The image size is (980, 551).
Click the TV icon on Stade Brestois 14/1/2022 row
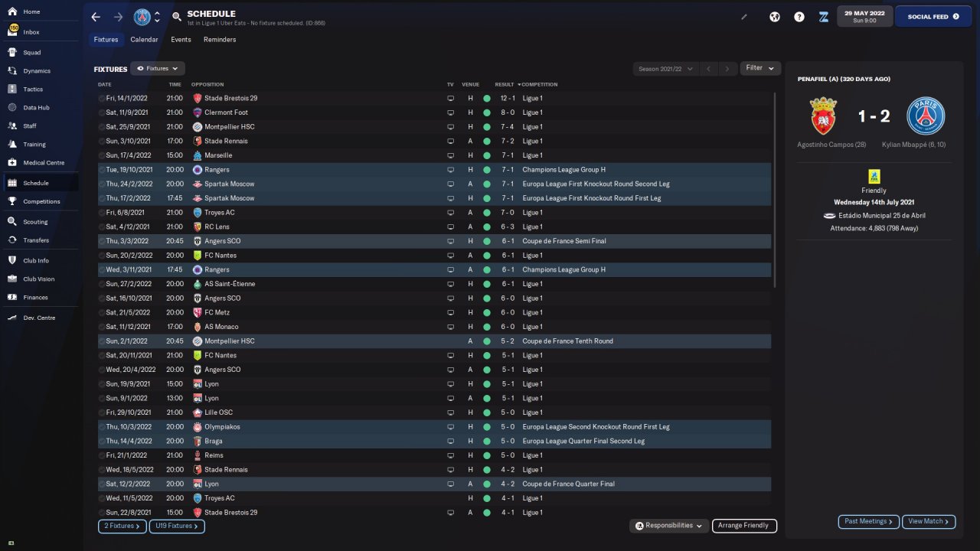[x=450, y=99]
